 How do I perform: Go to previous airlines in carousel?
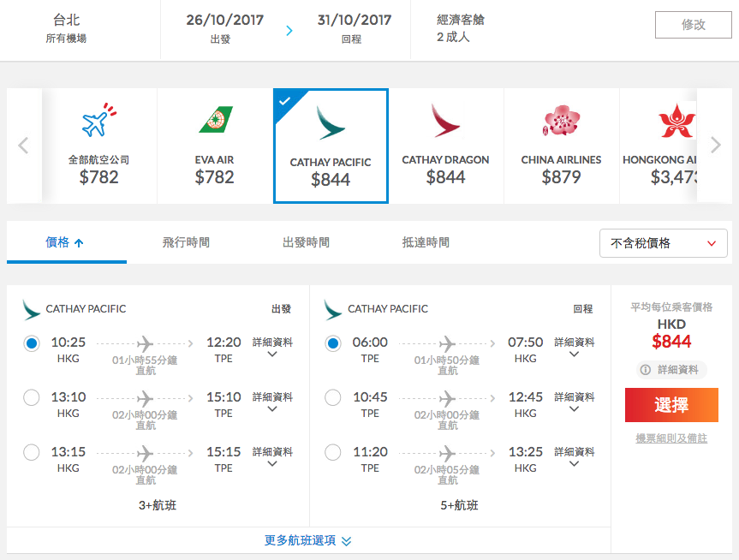(24, 146)
